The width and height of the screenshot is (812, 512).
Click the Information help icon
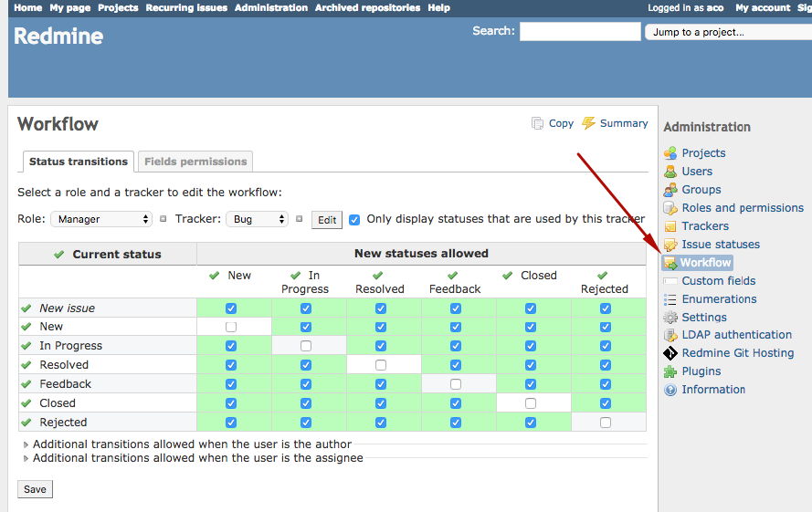pyautogui.click(x=670, y=390)
